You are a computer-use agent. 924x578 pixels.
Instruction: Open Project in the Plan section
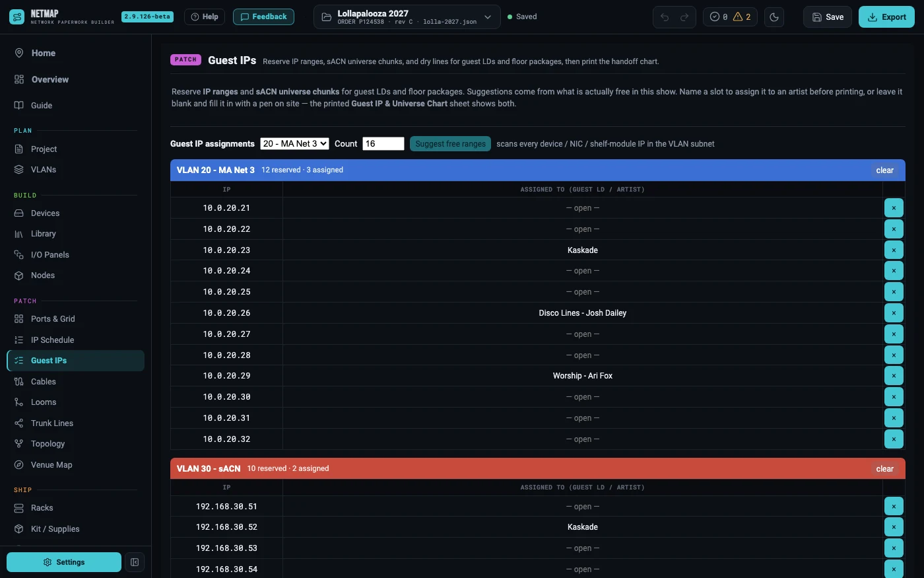click(75, 149)
